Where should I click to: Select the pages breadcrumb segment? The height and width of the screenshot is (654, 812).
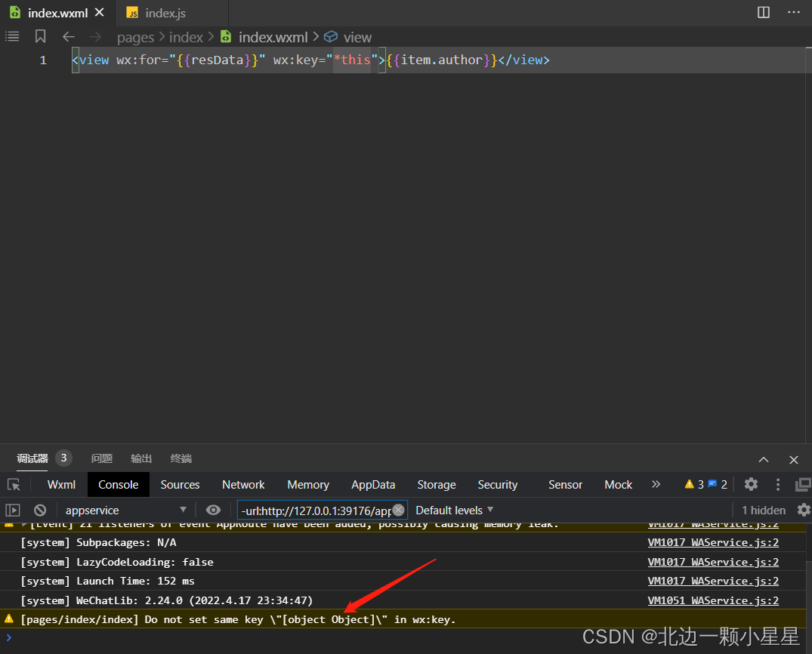tap(136, 38)
